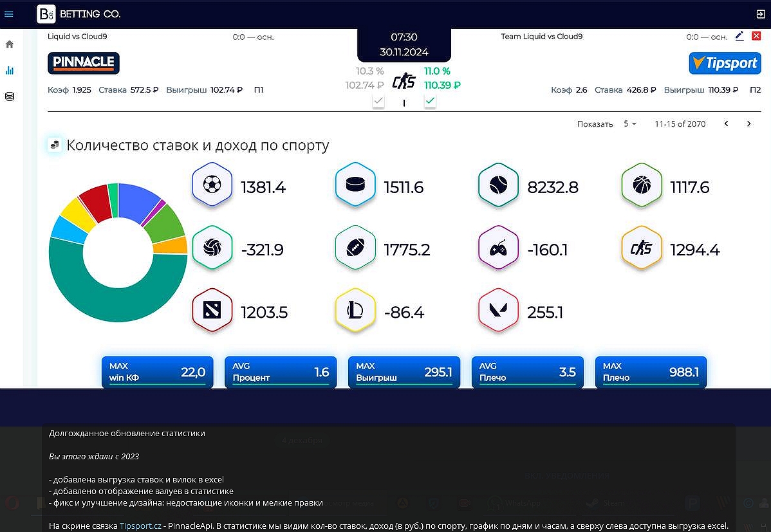Go to the next page of bets
Screen dimensions: 771x532
click(748, 124)
